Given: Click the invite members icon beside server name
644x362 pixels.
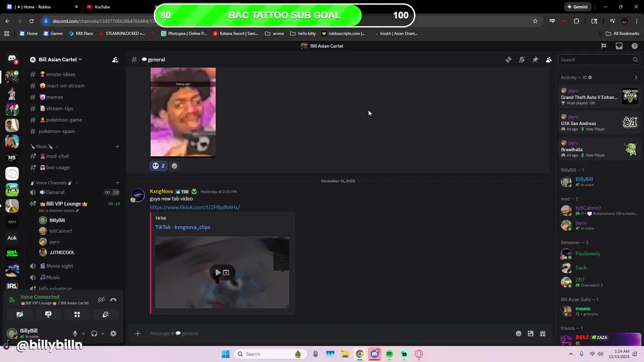Looking at the screenshot, I should (x=115, y=59).
